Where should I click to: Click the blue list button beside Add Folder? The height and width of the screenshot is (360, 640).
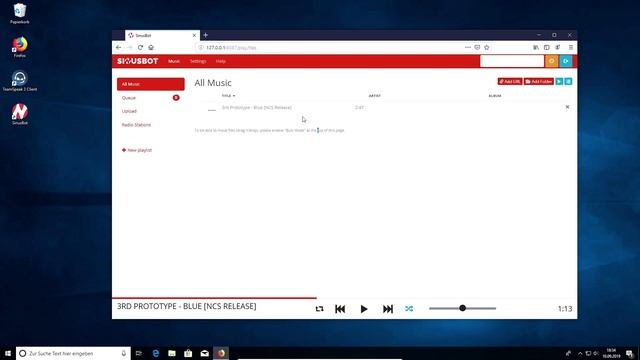(568, 82)
